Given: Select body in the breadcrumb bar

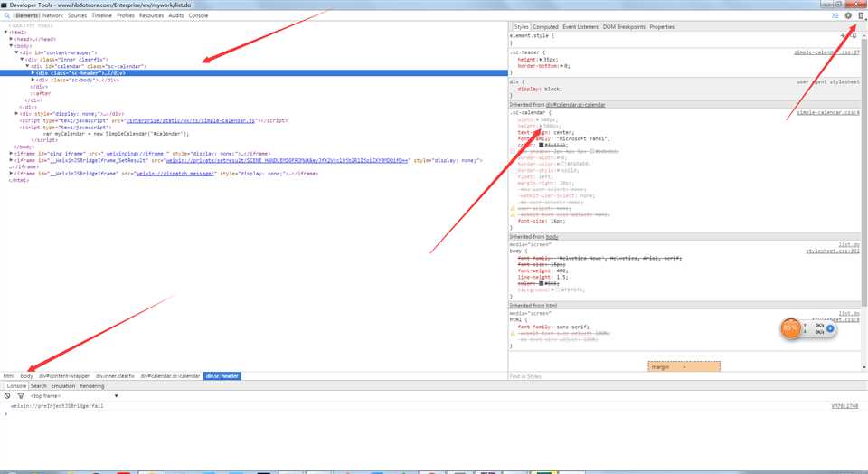Looking at the screenshot, I should tap(26, 376).
